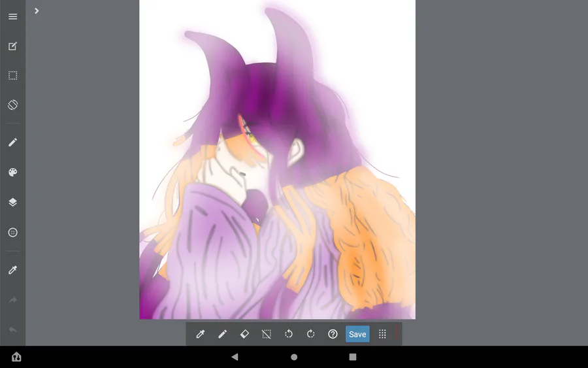Tap the redo arrow in left sidebar
The image size is (588, 368).
13,300
